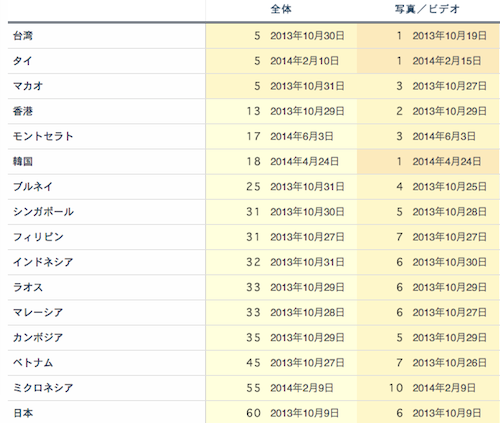
Task: Select the 日本 row label
Action: click(23, 413)
